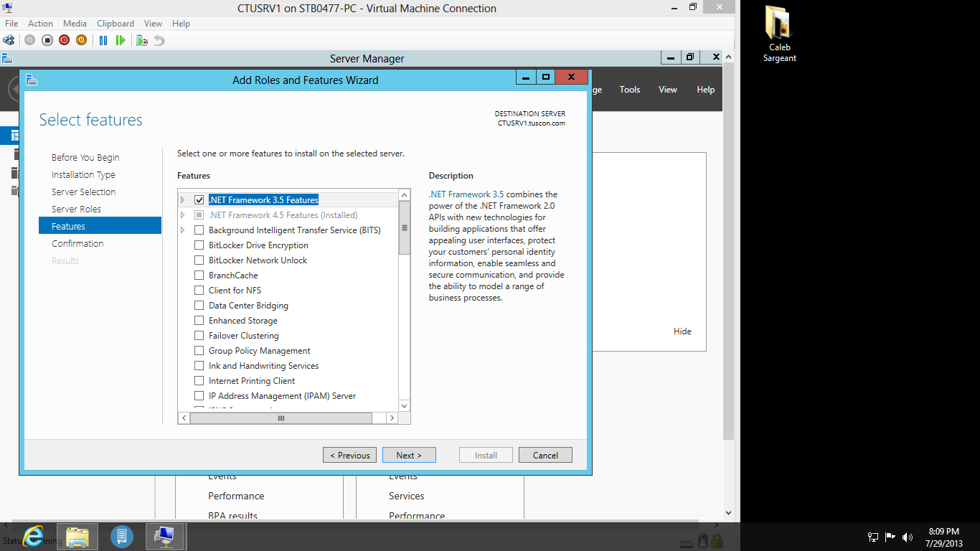Open Internet Explorer from the taskbar

click(x=32, y=536)
